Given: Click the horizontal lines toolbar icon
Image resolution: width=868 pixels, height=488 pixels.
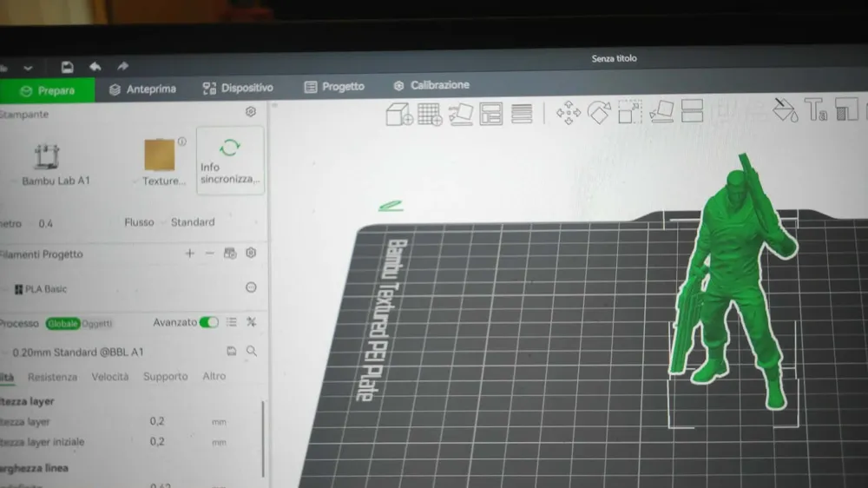Looking at the screenshot, I should [522, 114].
